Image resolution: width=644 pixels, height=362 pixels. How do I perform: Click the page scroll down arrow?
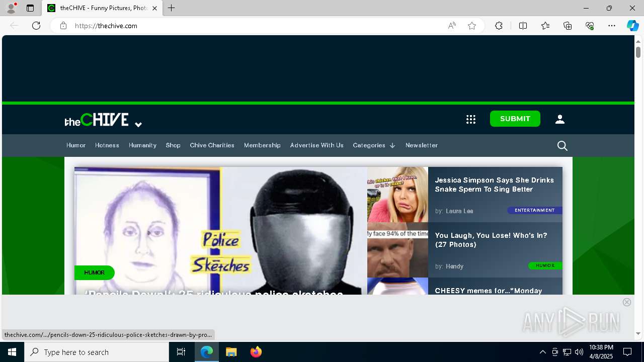point(638,333)
